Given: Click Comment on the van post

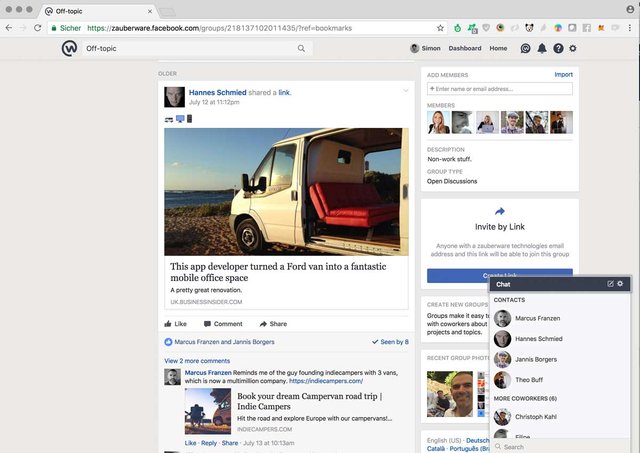Looking at the screenshot, I should (223, 324).
